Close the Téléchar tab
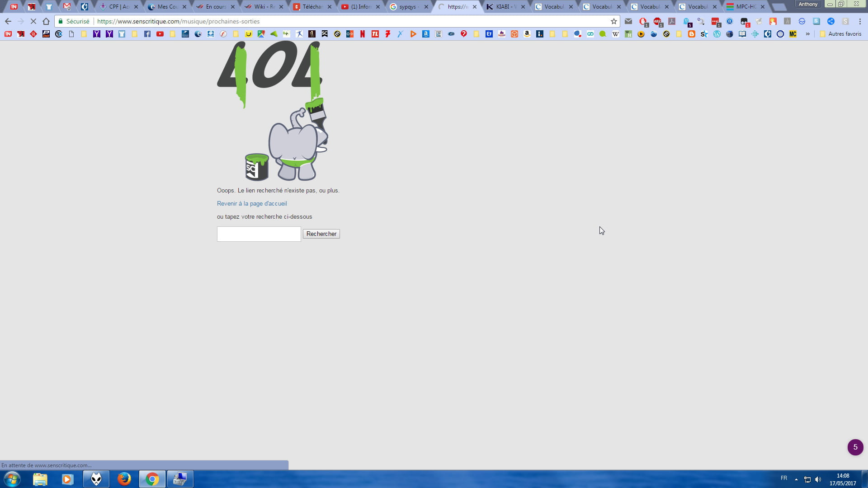The height and width of the screenshot is (488, 868). click(330, 7)
